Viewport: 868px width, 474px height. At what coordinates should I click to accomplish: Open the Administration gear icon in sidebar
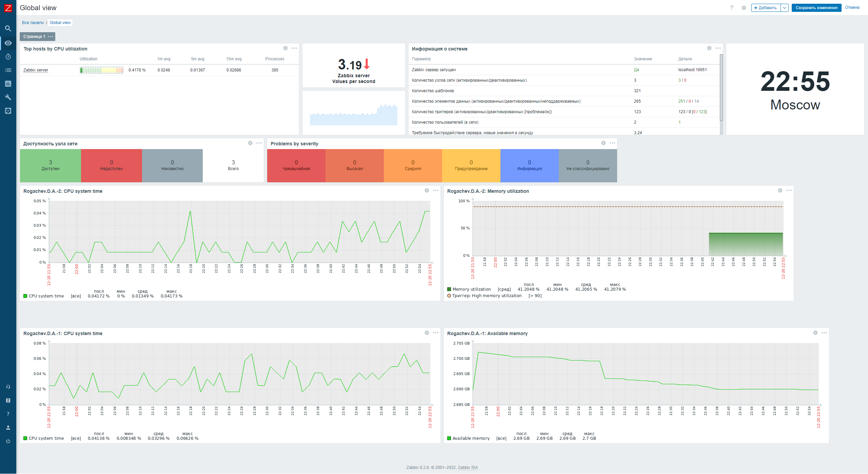[x=8, y=111]
